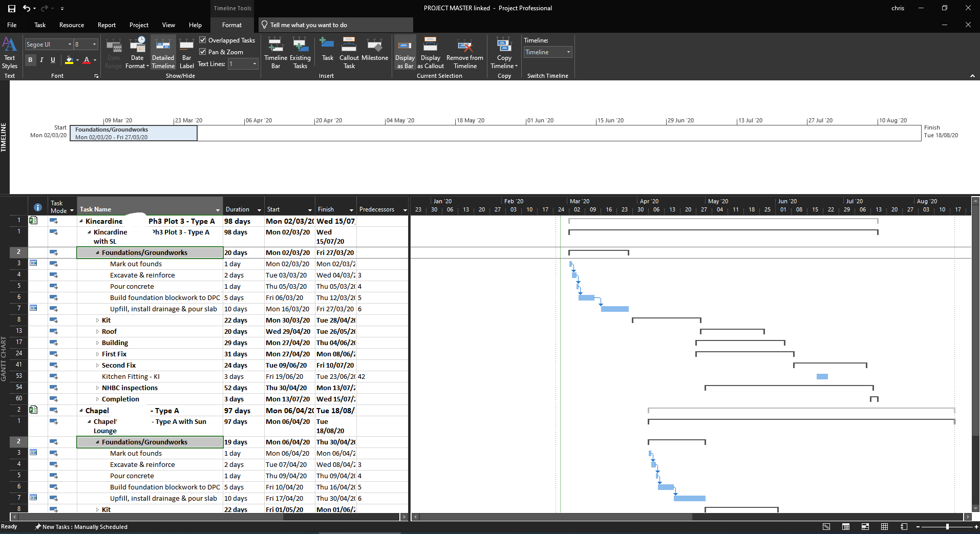Uncheck the Overlapped Tasks checkbox

click(203, 40)
